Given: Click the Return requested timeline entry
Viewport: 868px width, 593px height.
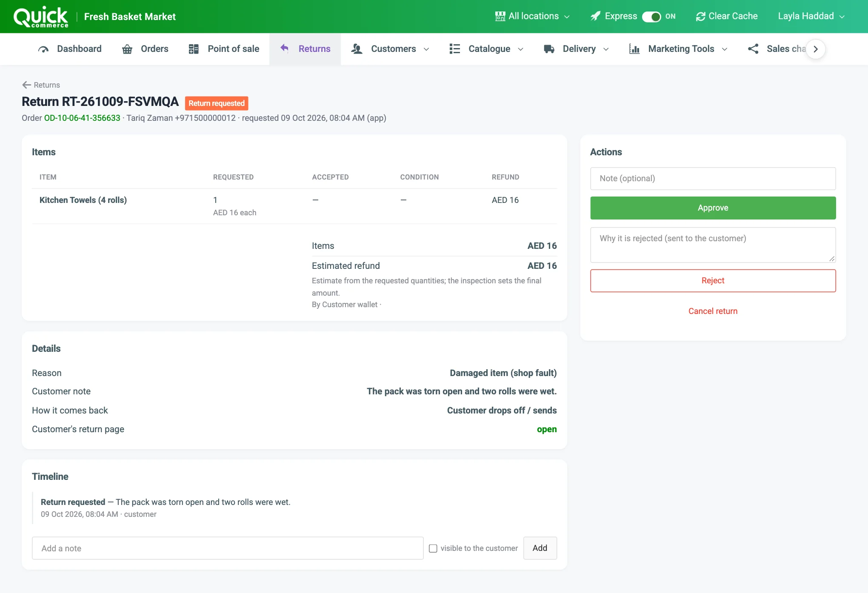Looking at the screenshot, I should coord(166,507).
